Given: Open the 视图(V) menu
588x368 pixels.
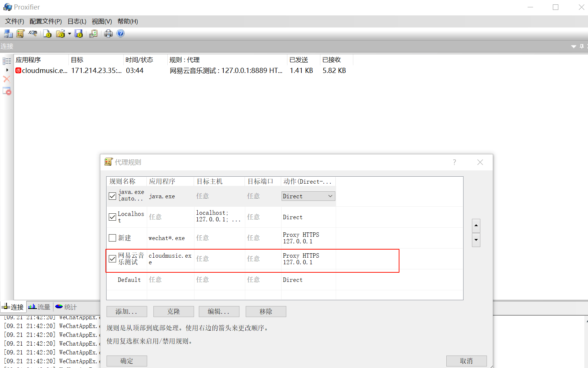Looking at the screenshot, I should [x=102, y=21].
